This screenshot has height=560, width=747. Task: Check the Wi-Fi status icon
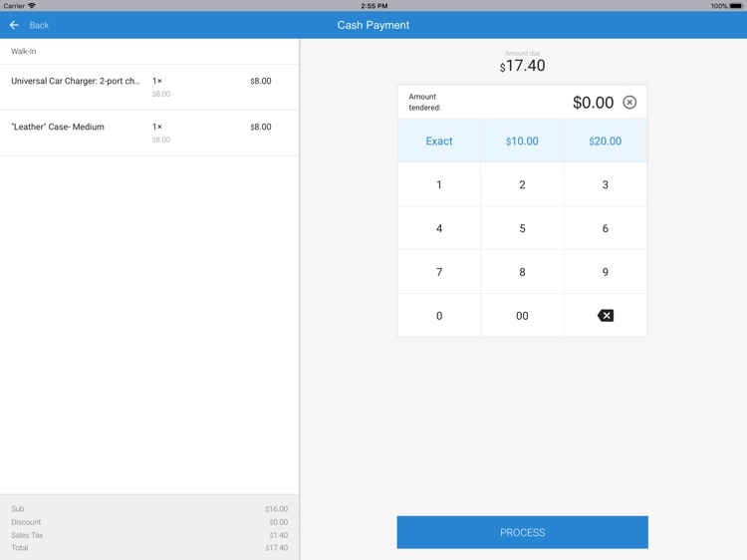(x=32, y=6)
